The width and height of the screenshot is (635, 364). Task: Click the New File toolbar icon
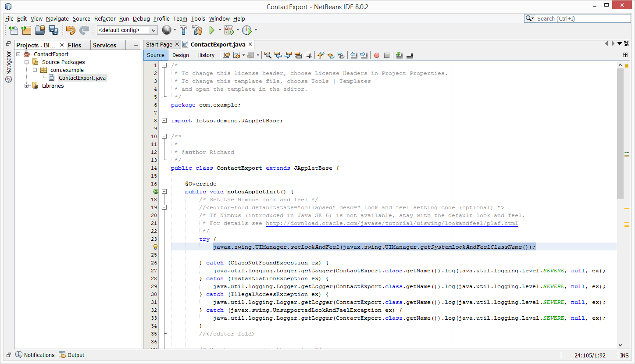coord(14,30)
